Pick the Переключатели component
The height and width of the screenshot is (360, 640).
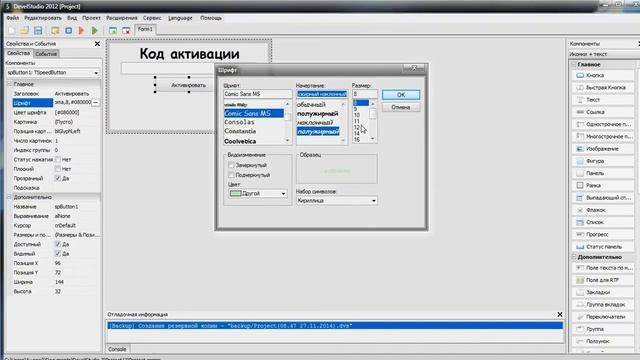tap(603, 317)
